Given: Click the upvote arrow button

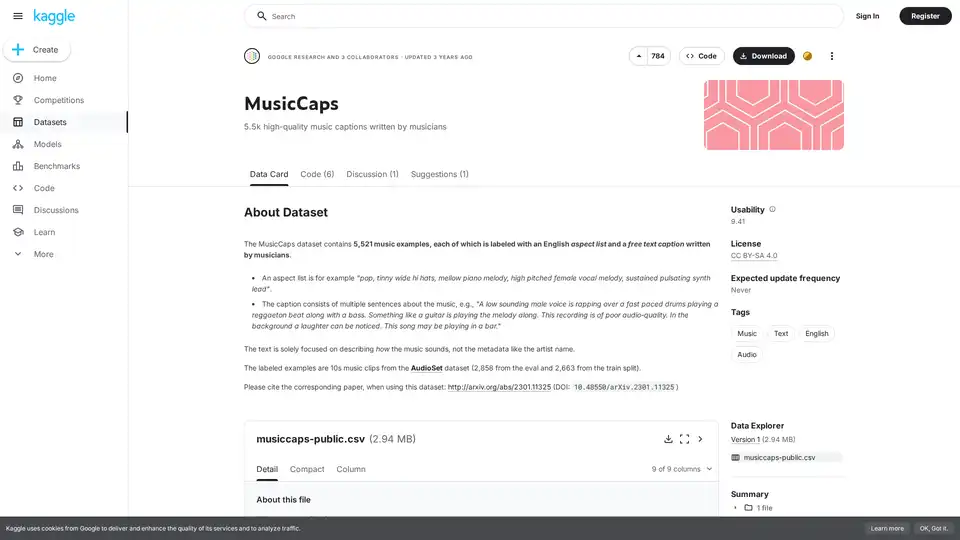Looking at the screenshot, I should (638, 56).
